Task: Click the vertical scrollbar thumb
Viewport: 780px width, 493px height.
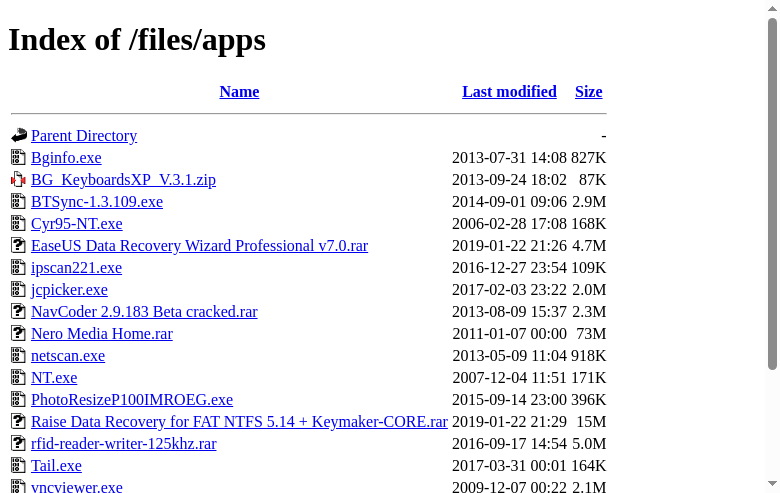Action: click(773, 194)
